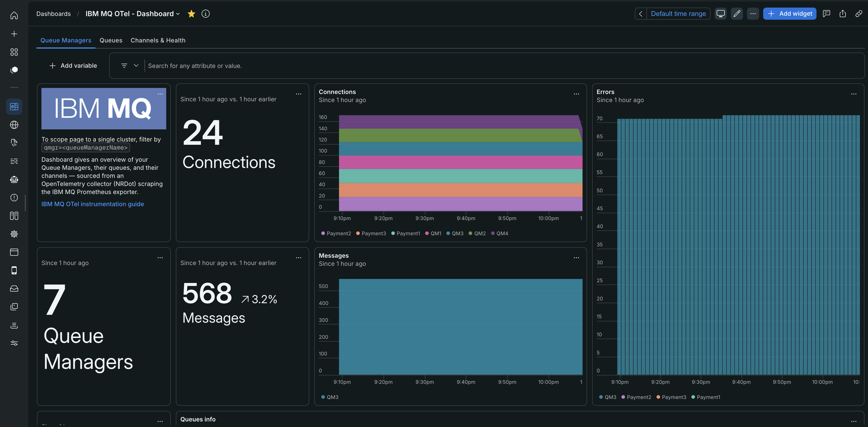Open Queue Managers billboard widget menu
Screen dimensions: 868x427
pos(160,258)
